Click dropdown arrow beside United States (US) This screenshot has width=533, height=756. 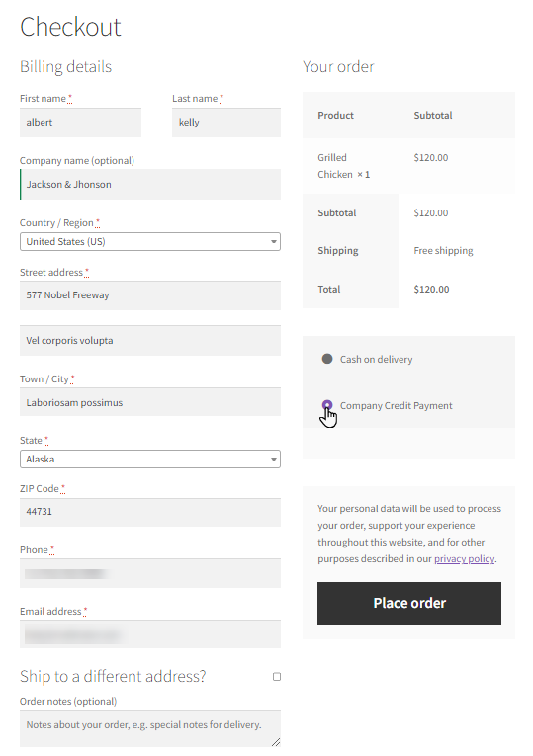pos(274,241)
